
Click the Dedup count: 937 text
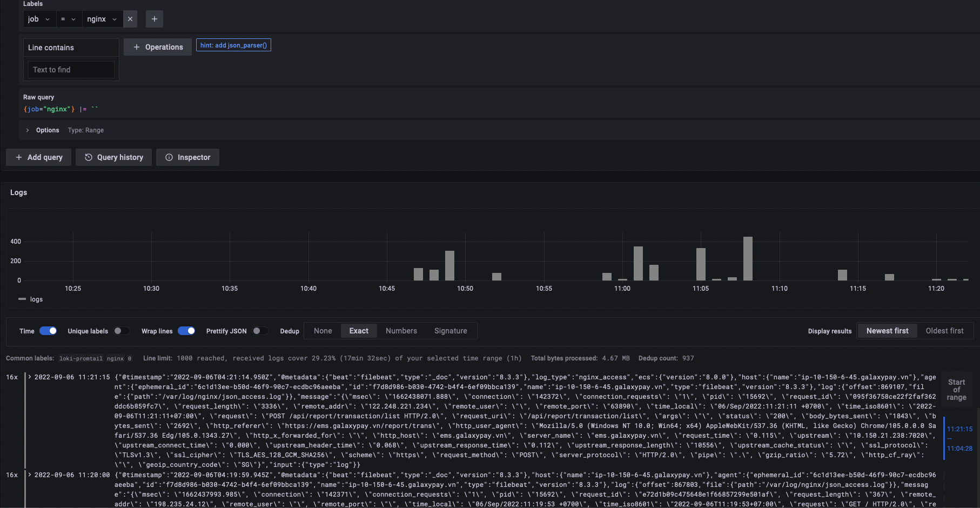666,358
